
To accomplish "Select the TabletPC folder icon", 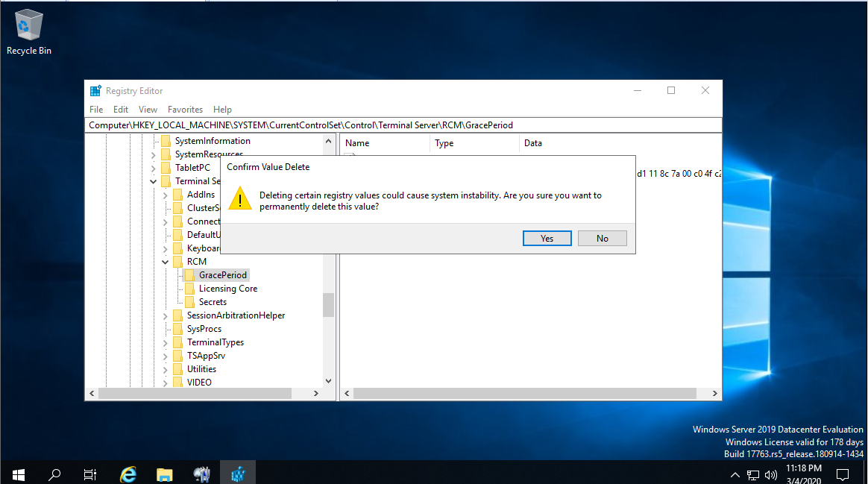I will pos(166,167).
